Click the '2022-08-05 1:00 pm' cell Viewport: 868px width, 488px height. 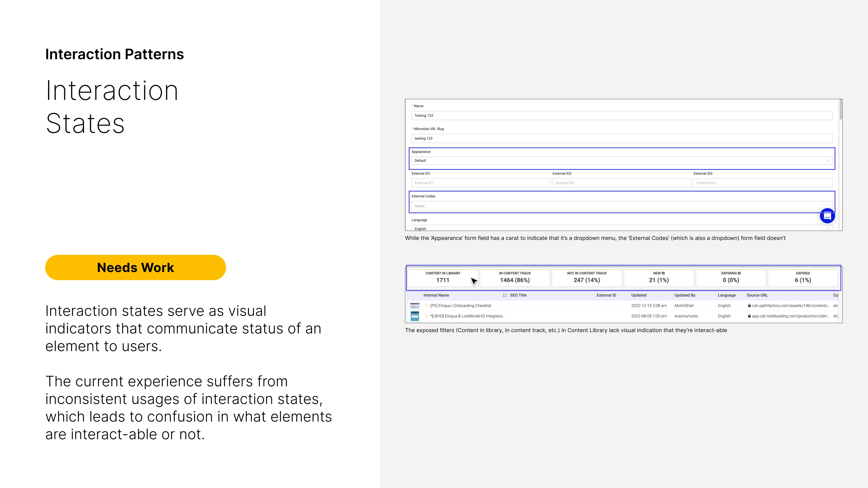pos(649,316)
